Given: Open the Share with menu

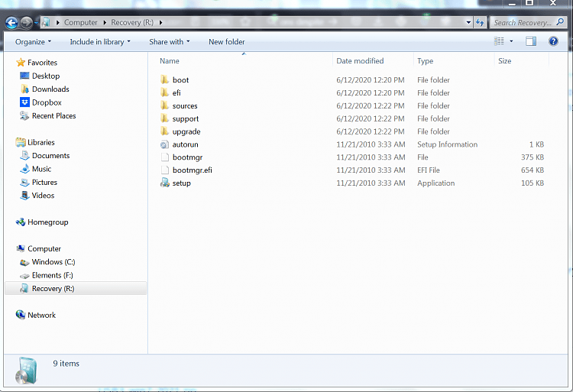Looking at the screenshot, I should [x=170, y=42].
